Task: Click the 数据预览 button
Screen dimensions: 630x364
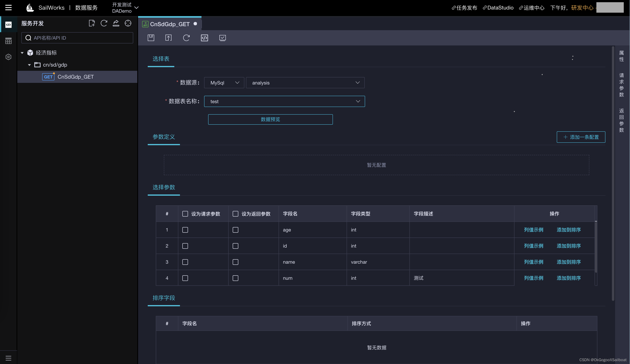Action: click(x=270, y=119)
